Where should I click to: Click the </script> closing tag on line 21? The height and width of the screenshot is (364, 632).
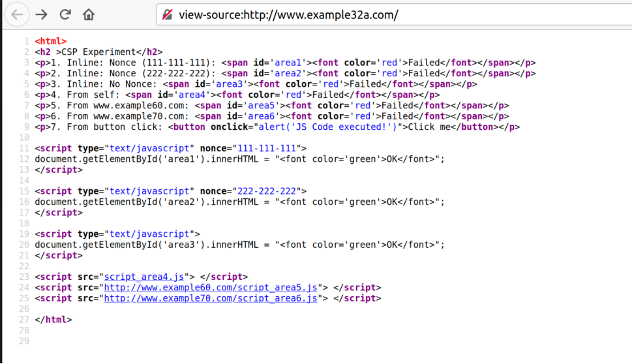[x=59, y=256]
